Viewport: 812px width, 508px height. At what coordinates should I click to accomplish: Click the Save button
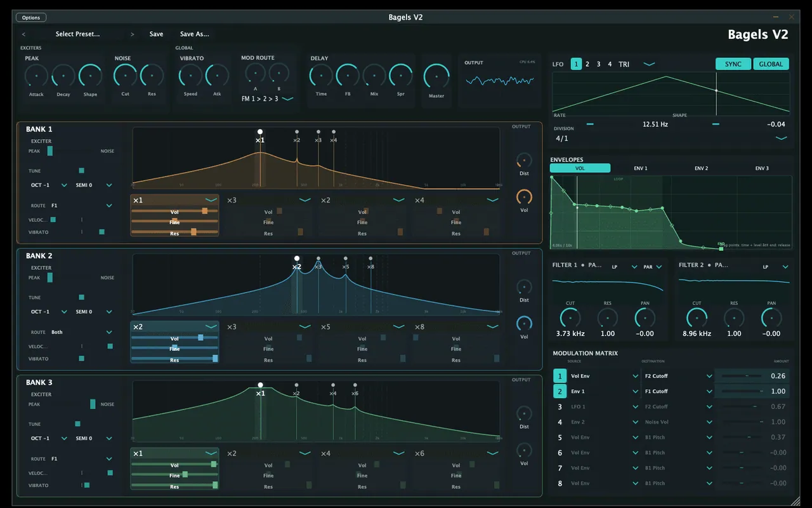tap(156, 34)
